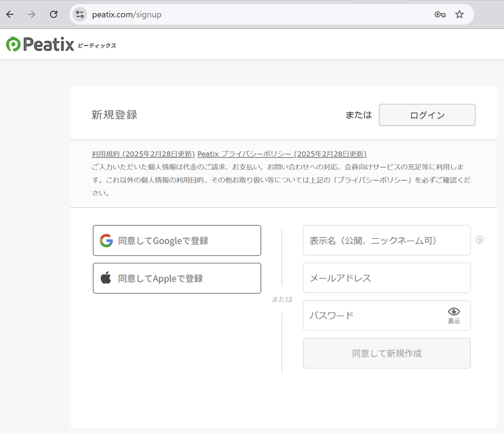
Task: Click the help question mark beside 表示名
Action: pos(479,240)
